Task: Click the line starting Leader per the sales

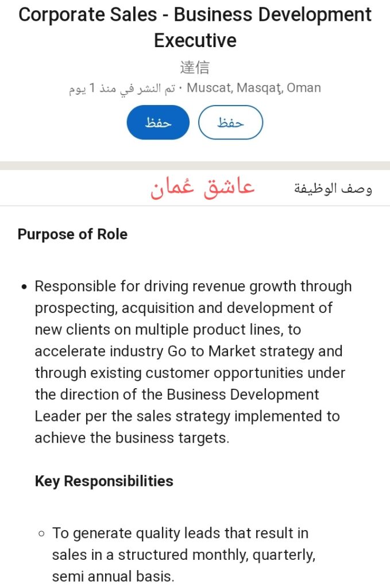Action: 187,416
